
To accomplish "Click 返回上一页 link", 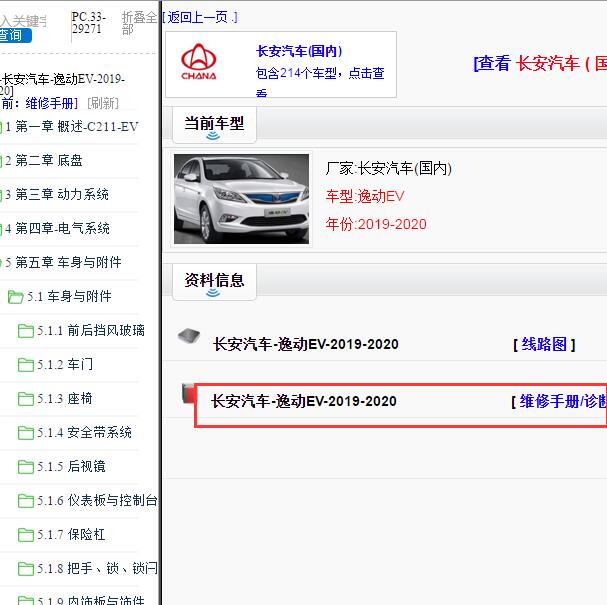I will [x=199, y=17].
